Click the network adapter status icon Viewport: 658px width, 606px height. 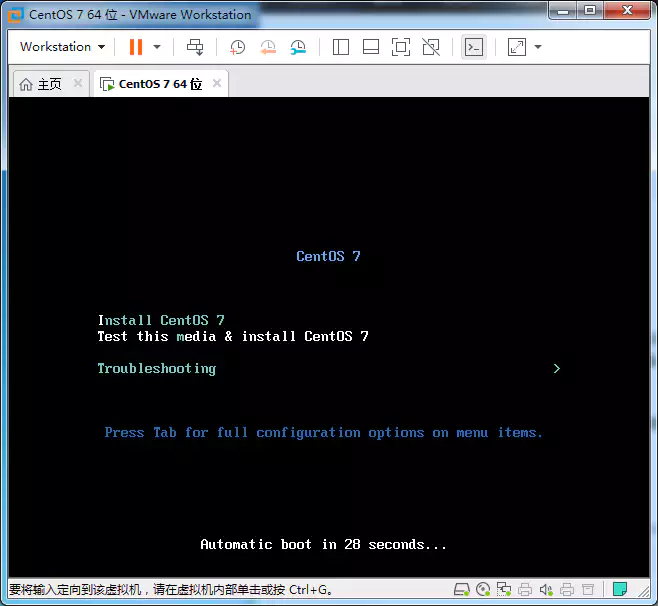click(x=504, y=590)
